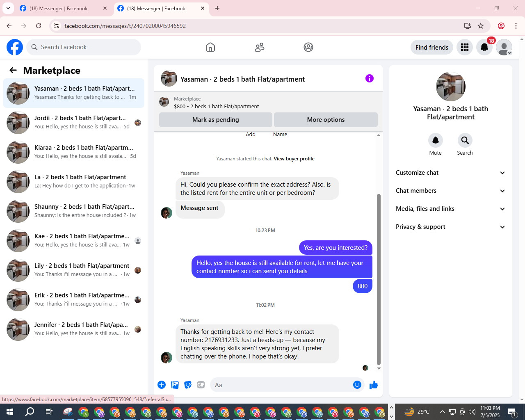Open Jennifer conversation in the list
The height and width of the screenshot is (420, 525).
click(x=74, y=329)
